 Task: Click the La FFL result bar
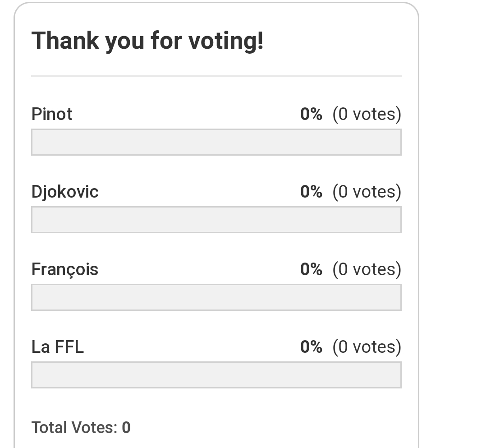(216, 375)
